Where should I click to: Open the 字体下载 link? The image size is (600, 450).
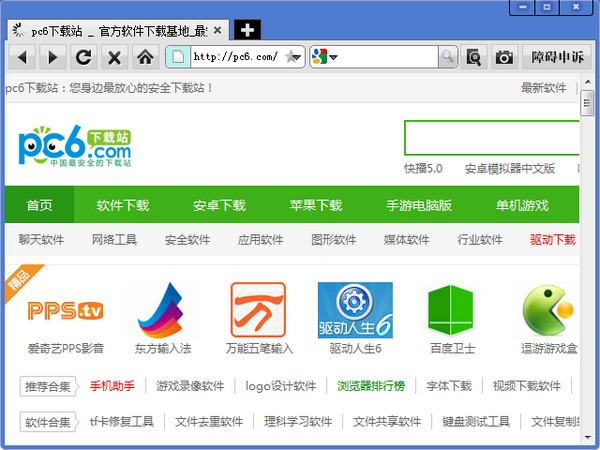point(449,386)
